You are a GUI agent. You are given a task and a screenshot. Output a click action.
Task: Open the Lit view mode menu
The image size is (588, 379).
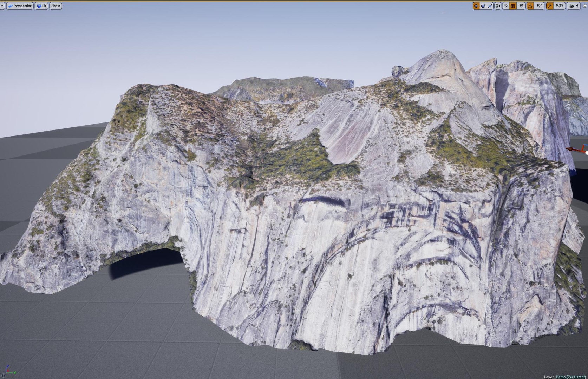(41, 6)
